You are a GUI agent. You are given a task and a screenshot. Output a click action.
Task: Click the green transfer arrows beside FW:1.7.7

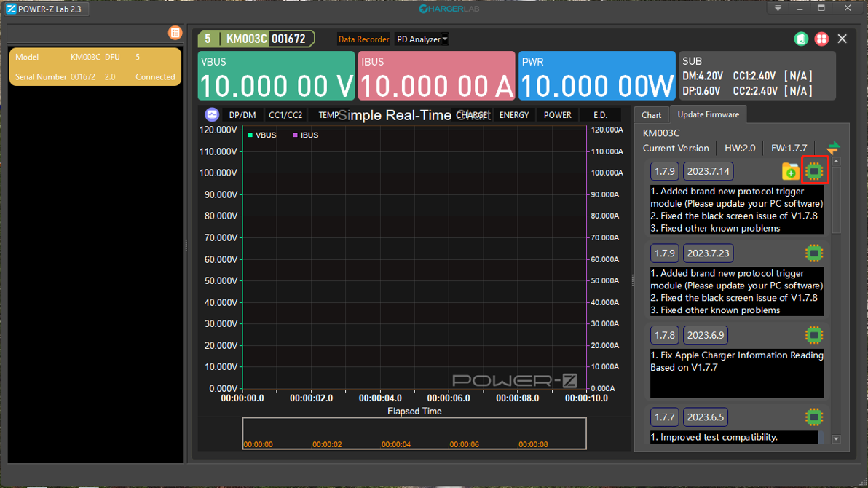[835, 147]
